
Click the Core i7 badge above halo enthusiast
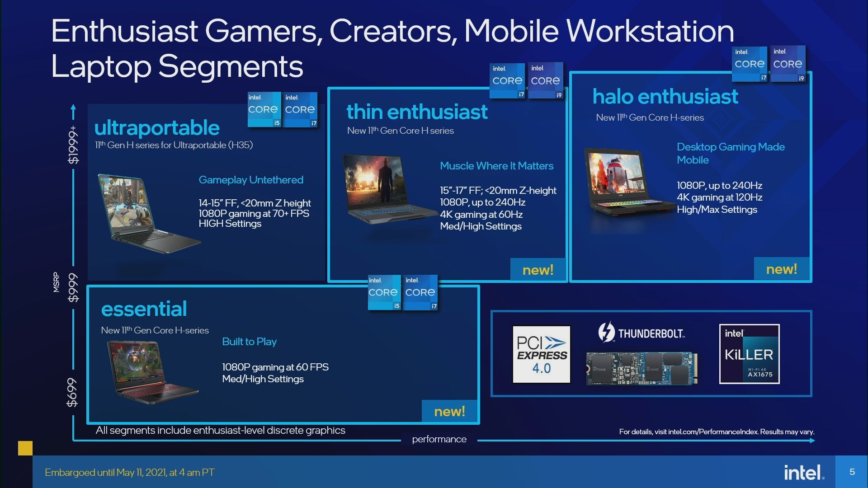[x=750, y=64]
